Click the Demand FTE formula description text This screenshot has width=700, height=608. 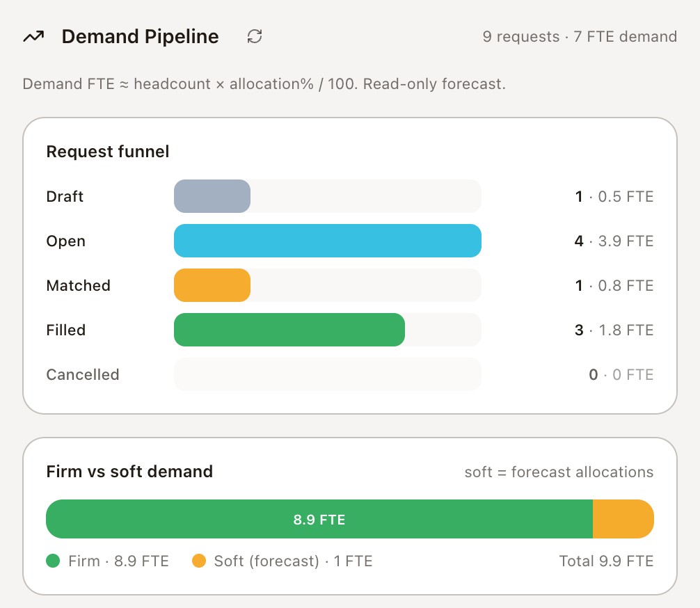point(264,84)
